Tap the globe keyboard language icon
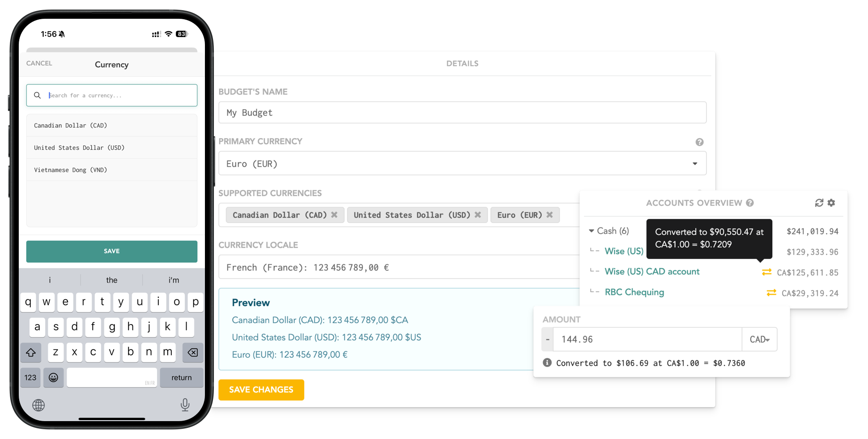Viewport: 868px width, 439px height. (38, 405)
